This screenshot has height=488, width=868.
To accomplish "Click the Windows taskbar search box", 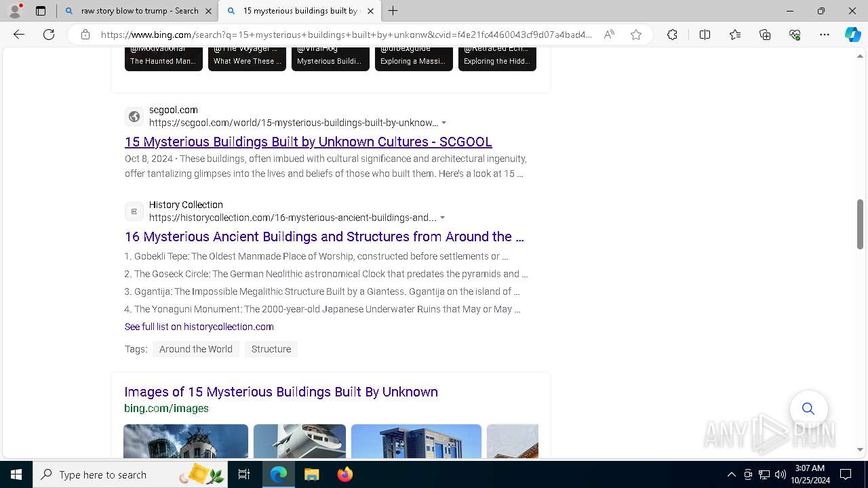I will (130, 474).
